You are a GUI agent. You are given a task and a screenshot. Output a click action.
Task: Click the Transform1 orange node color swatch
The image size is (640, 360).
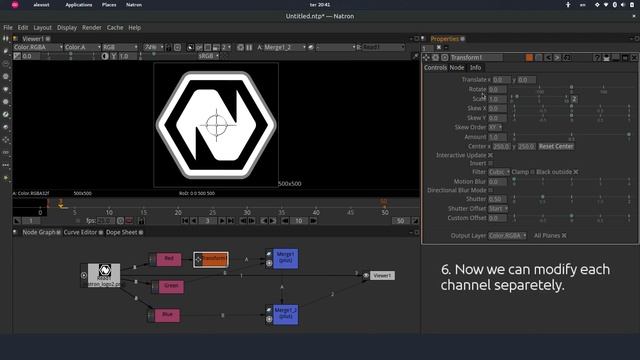[x=529, y=58]
